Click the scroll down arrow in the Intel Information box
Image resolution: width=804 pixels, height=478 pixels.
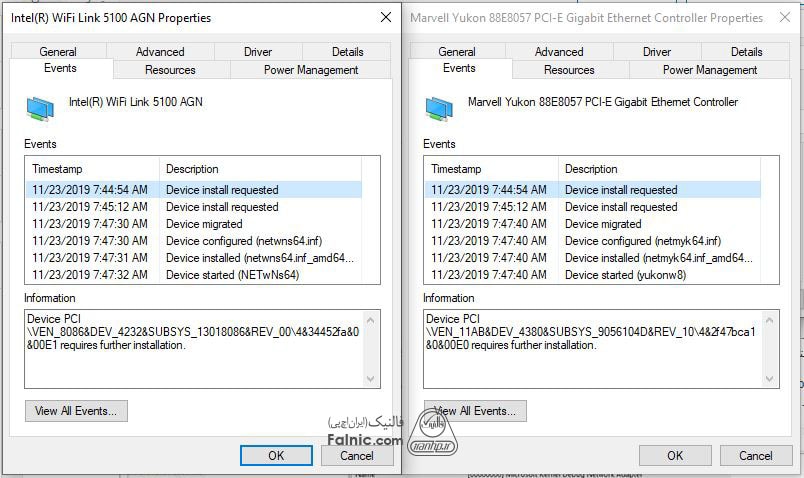point(372,379)
